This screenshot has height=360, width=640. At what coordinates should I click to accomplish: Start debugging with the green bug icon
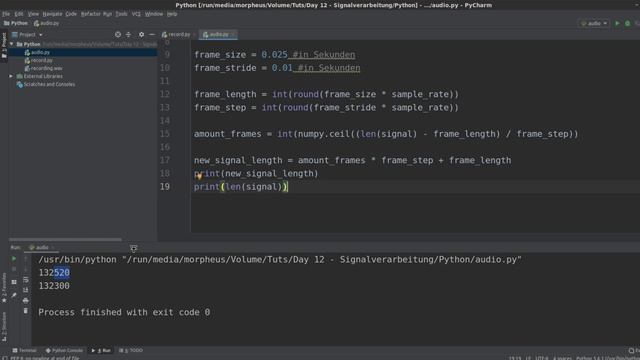coord(628,24)
